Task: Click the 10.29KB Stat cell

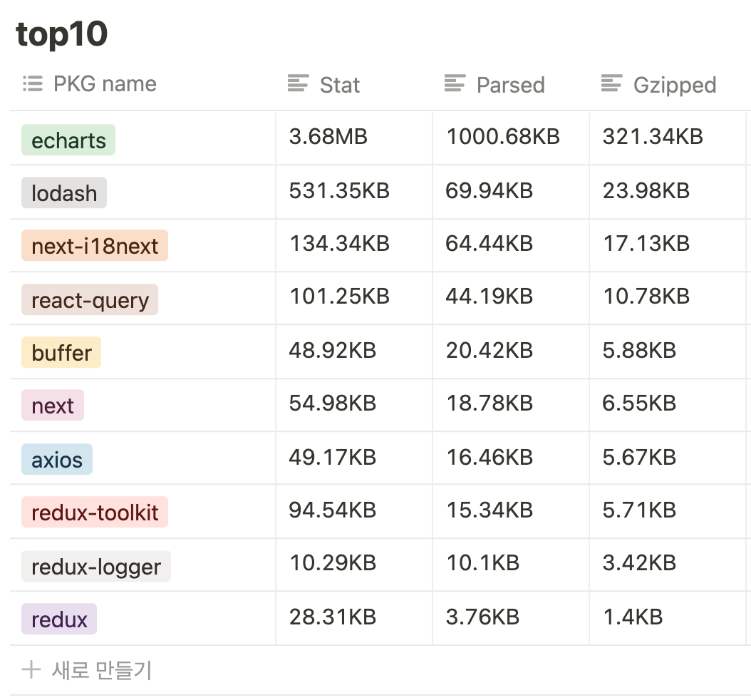Action: point(354,565)
